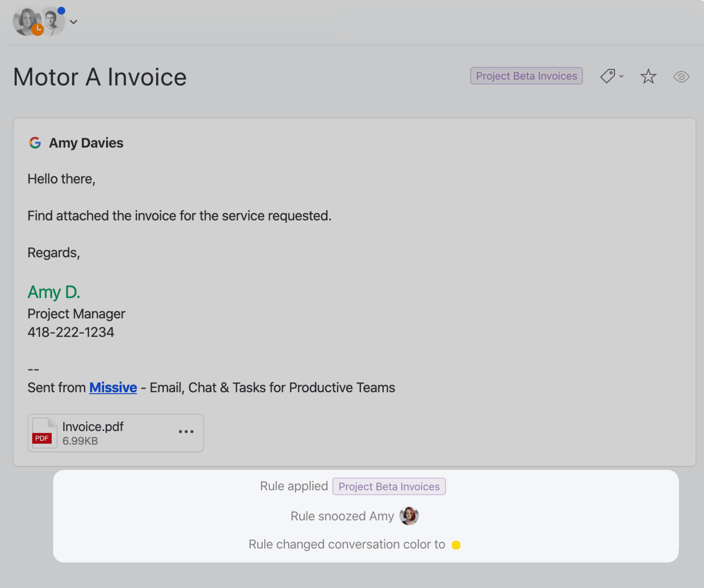The width and height of the screenshot is (704, 588).
Task: Click the Motor A Invoice subject title
Action: tap(99, 77)
